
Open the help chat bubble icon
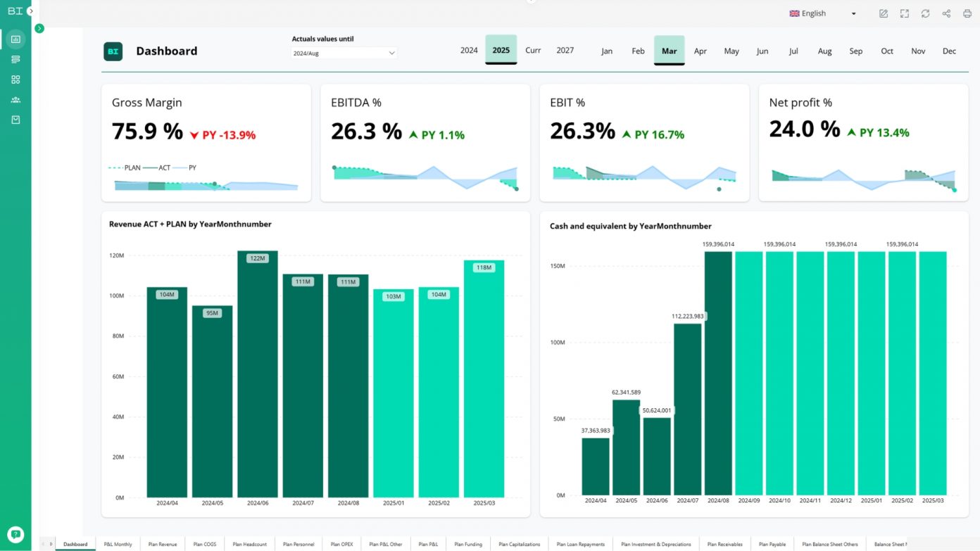coord(15,534)
